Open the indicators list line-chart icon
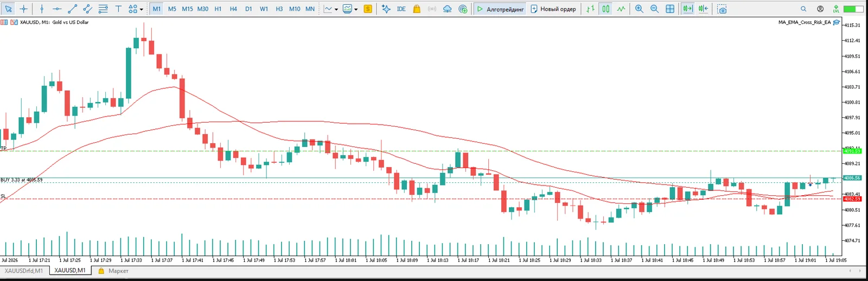The width and height of the screenshot is (868, 281). 328,9
